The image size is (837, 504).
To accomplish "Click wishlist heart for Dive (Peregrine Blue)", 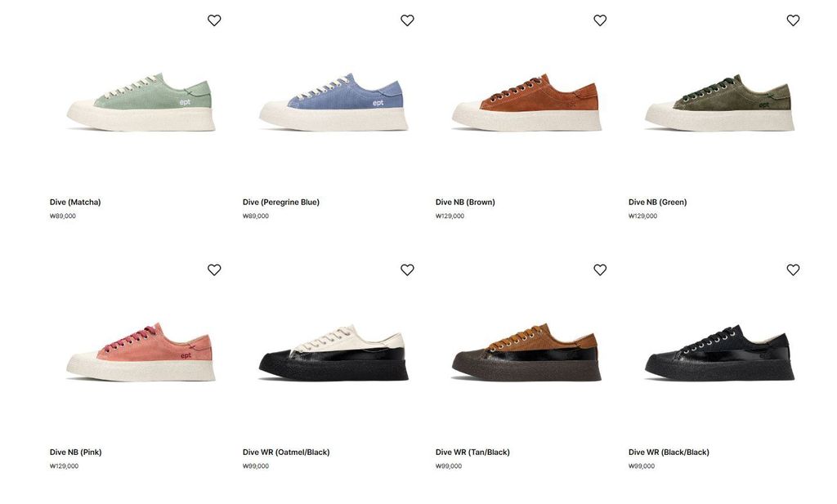I will [407, 20].
